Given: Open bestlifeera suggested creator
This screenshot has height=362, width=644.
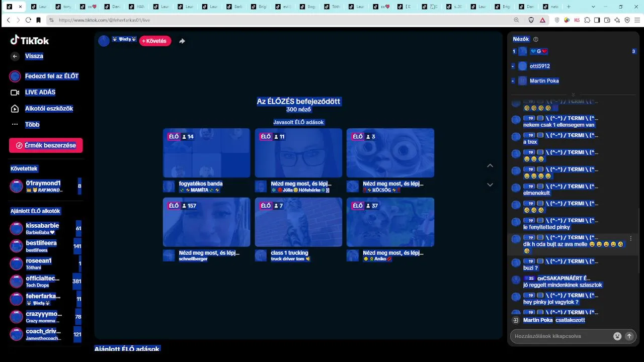Looking at the screenshot, I should point(46,246).
